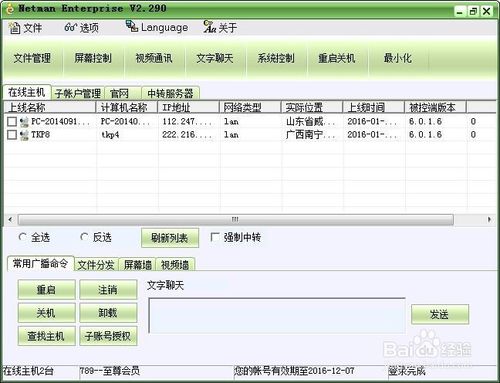Switch to 子帐户管理 tab
Viewport: 500px width, 383px height.
click(x=78, y=93)
